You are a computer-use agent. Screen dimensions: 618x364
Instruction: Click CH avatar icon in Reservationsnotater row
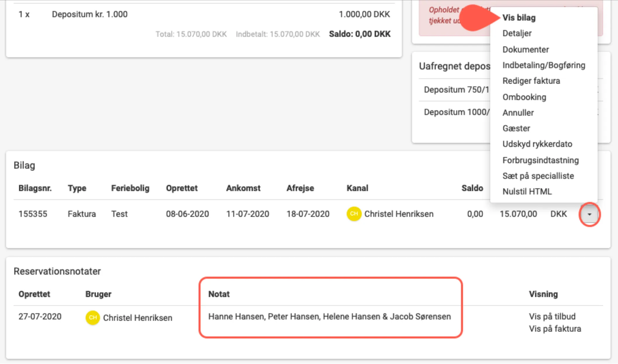[x=92, y=318]
